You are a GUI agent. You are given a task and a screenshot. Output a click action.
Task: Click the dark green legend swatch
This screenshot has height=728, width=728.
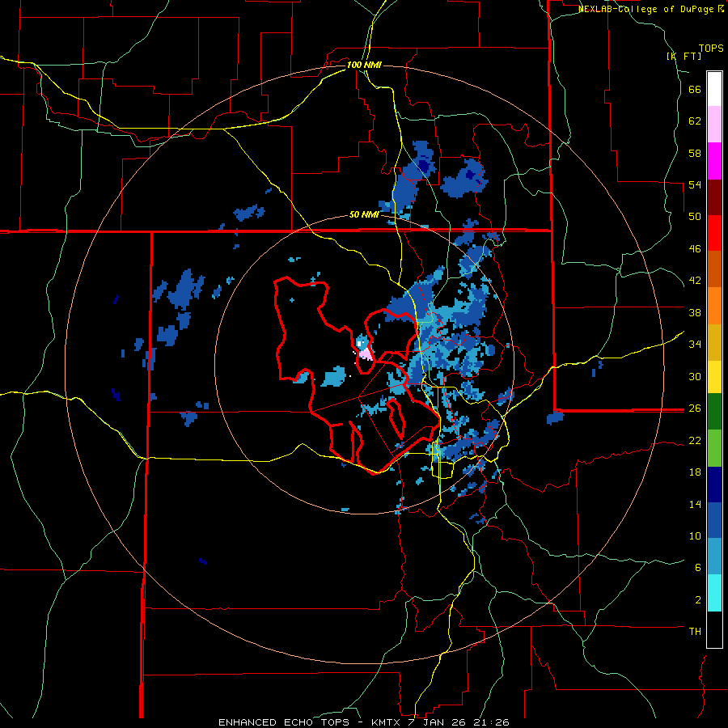click(x=714, y=412)
